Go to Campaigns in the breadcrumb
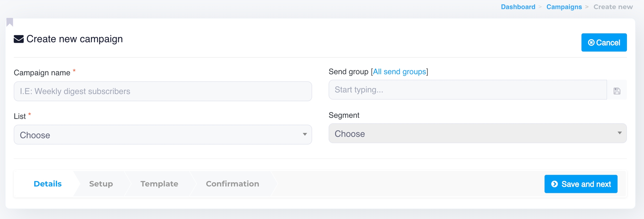 point(564,7)
